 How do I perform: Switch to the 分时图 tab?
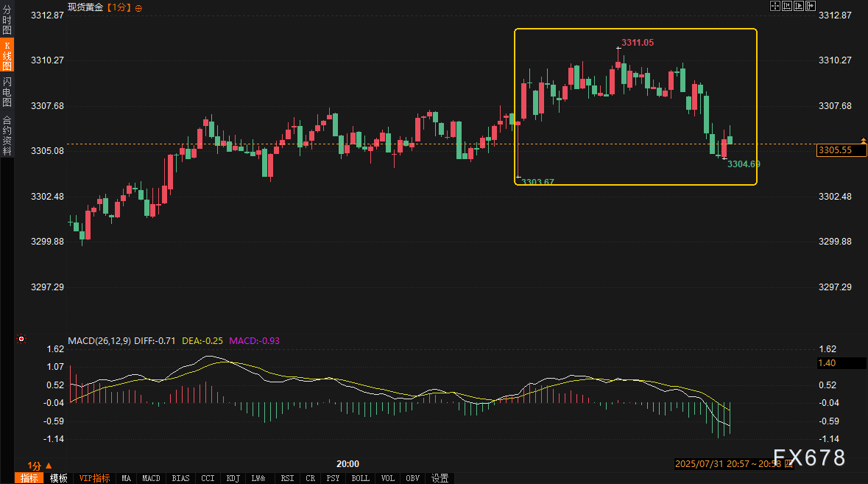(x=7, y=21)
